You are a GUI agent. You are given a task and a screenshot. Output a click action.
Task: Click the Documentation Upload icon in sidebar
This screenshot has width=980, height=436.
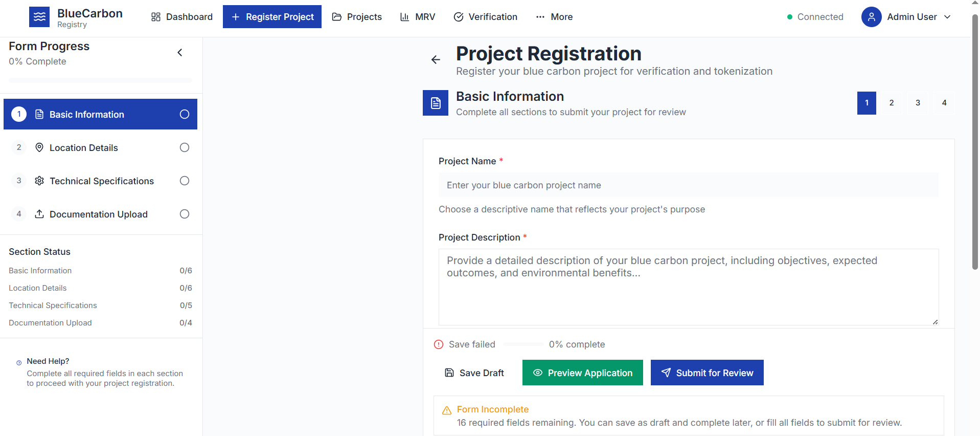[x=39, y=214]
